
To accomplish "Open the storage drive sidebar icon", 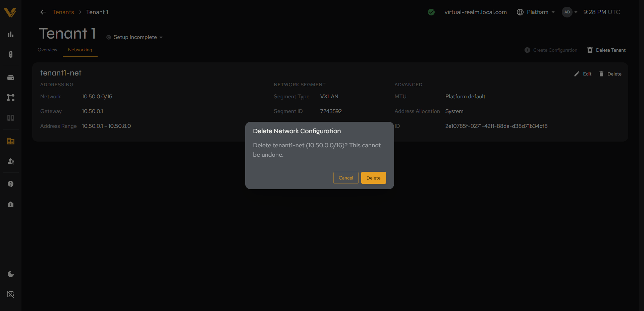I will (11, 77).
